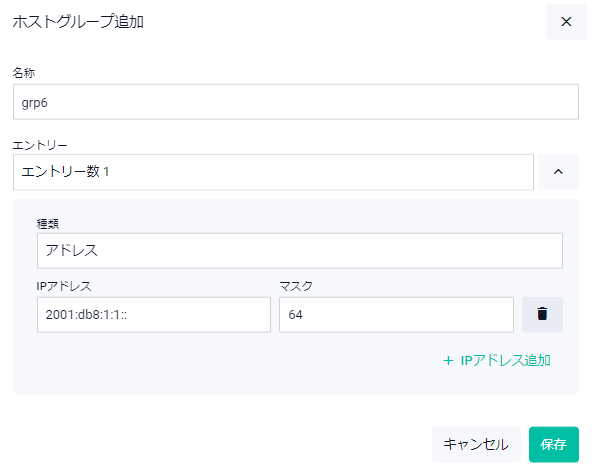Click the マスク label

(x=296, y=286)
